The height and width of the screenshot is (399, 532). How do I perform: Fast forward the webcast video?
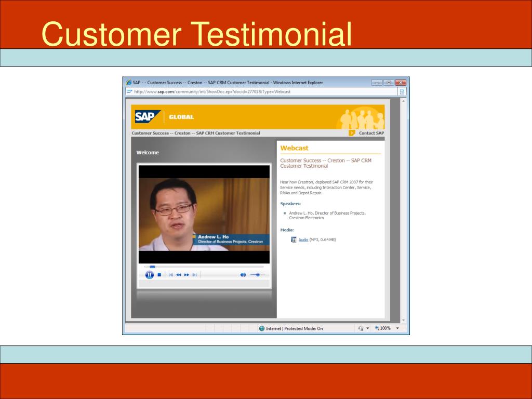[x=187, y=275]
